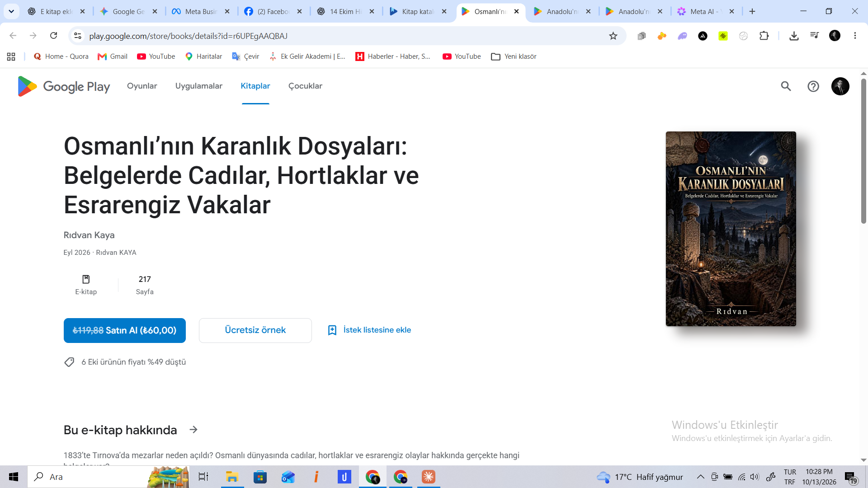The width and height of the screenshot is (868, 488).
Task: Open a new browser tab with plus
Action: pyautogui.click(x=752, y=11)
